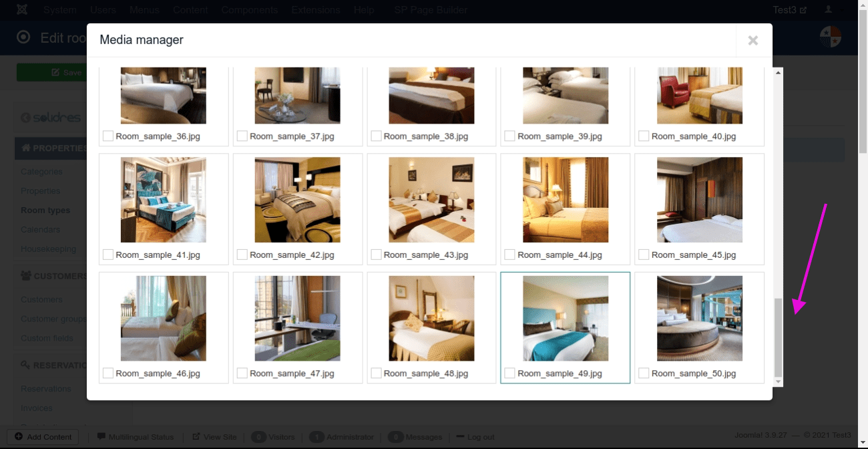Screen dimensions: 868x449
Task: Click the Joomla logo icon
Action: click(x=21, y=10)
